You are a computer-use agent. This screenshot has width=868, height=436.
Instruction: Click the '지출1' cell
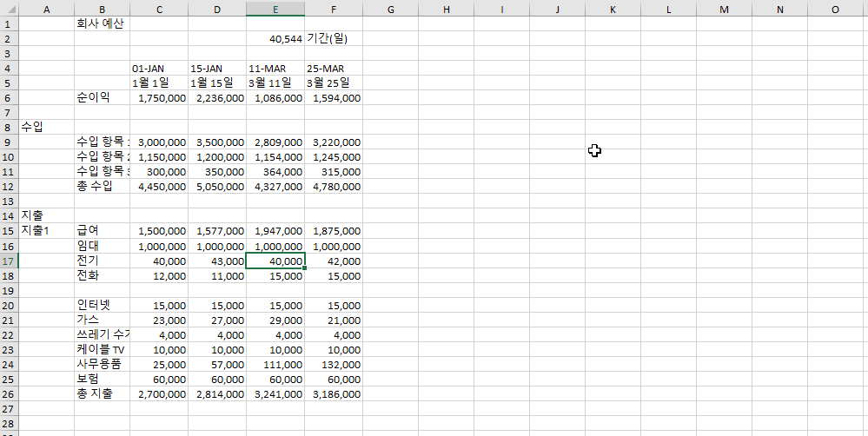point(47,231)
